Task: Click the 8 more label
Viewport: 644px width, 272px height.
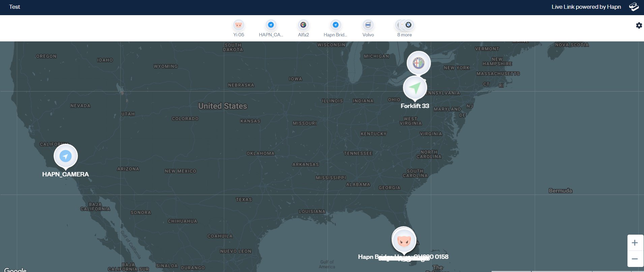Action: pyautogui.click(x=405, y=35)
